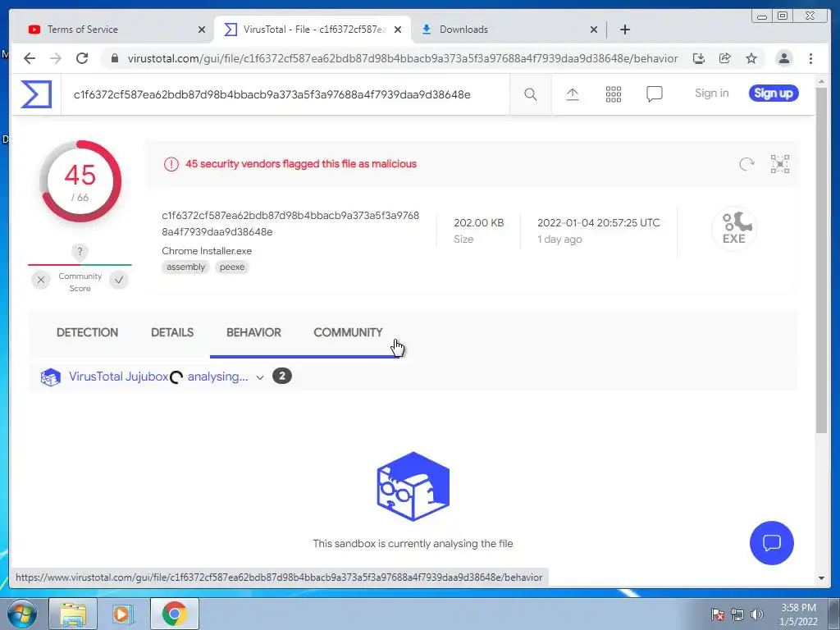Click the Chrome Installer.exe file name

pyautogui.click(x=207, y=251)
